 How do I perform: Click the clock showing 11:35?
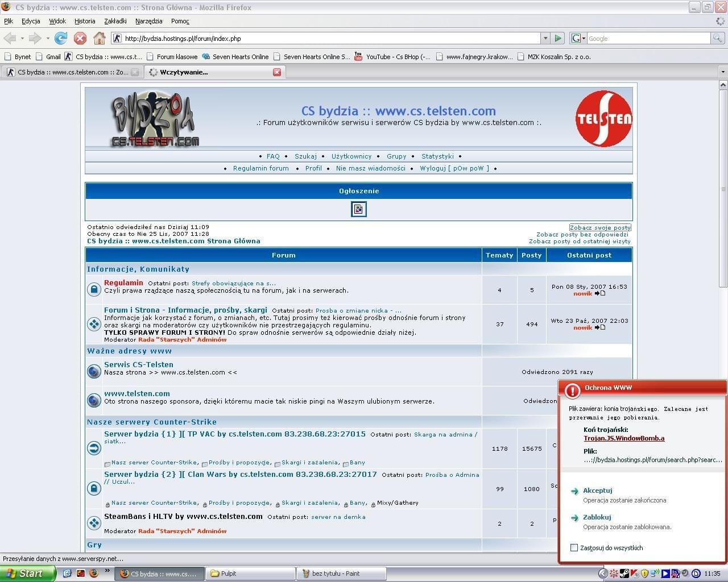point(712,573)
